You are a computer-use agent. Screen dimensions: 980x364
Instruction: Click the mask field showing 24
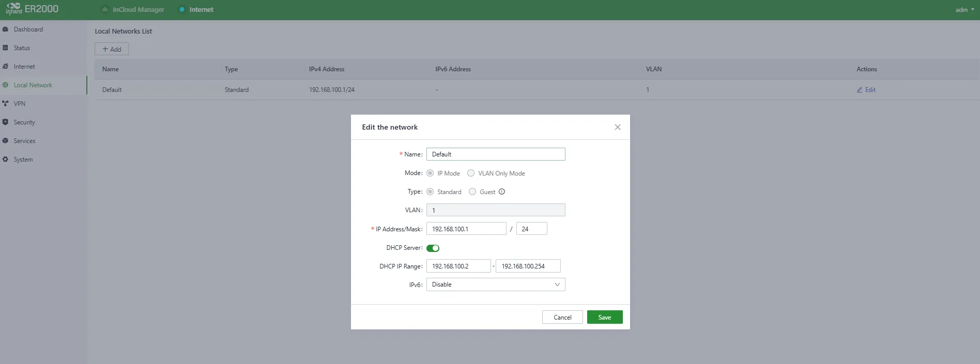(x=531, y=229)
